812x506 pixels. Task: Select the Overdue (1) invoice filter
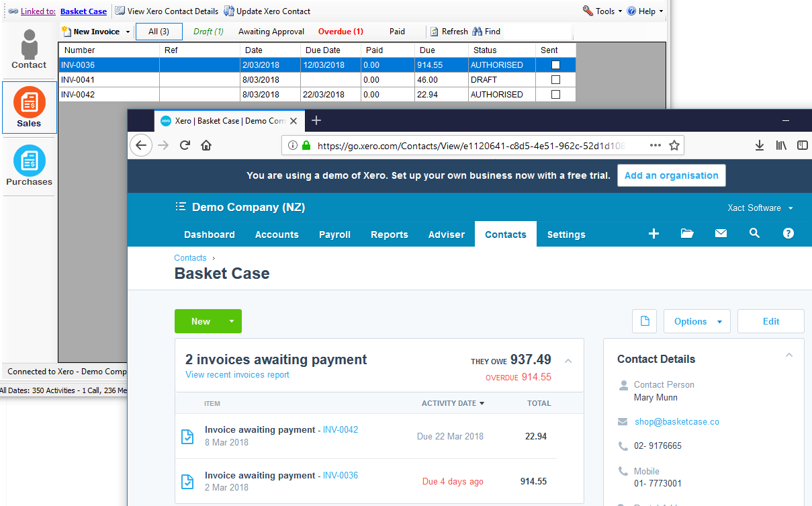coord(341,32)
